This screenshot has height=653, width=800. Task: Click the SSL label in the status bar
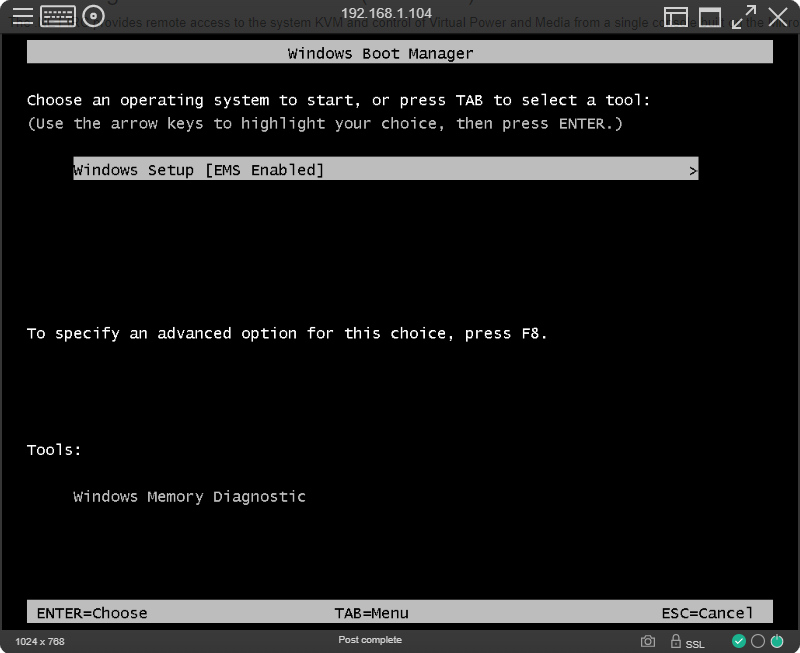695,644
